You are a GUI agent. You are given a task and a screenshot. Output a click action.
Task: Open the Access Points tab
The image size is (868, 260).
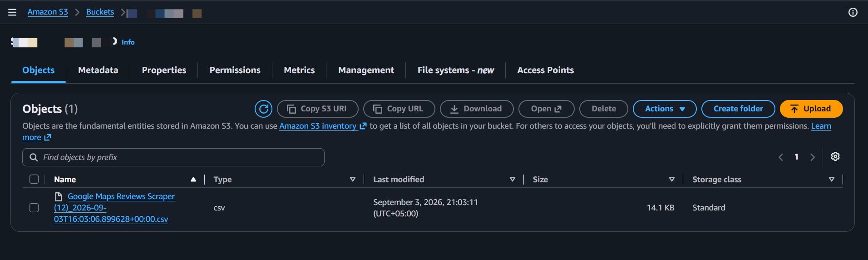click(x=545, y=70)
